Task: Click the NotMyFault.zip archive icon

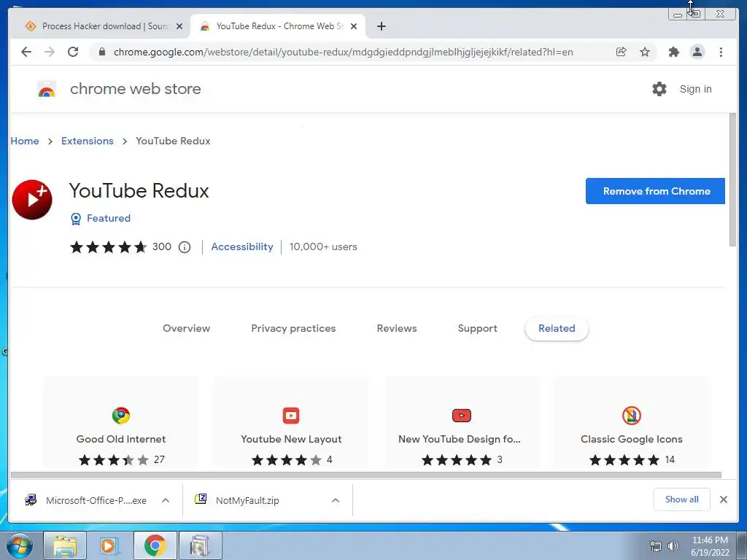Action: [x=201, y=499]
